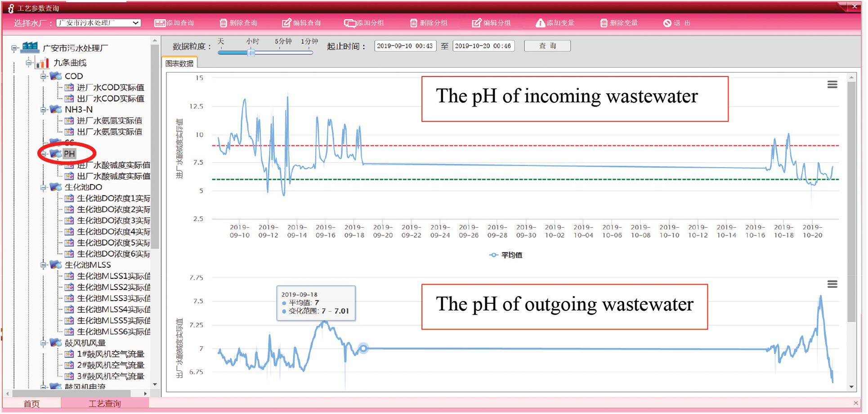Click the 删除查询 (delete query) trash icon

(x=224, y=23)
